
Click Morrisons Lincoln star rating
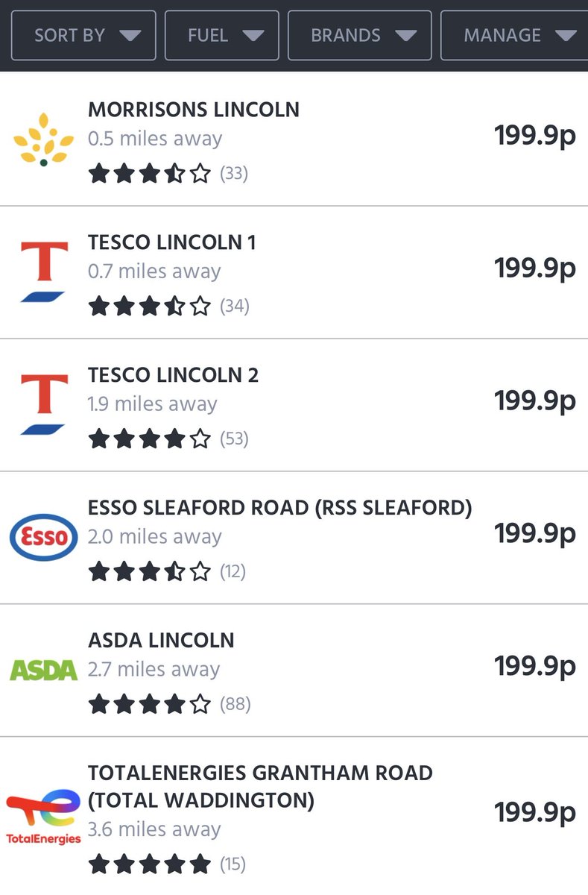[x=150, y=174]
